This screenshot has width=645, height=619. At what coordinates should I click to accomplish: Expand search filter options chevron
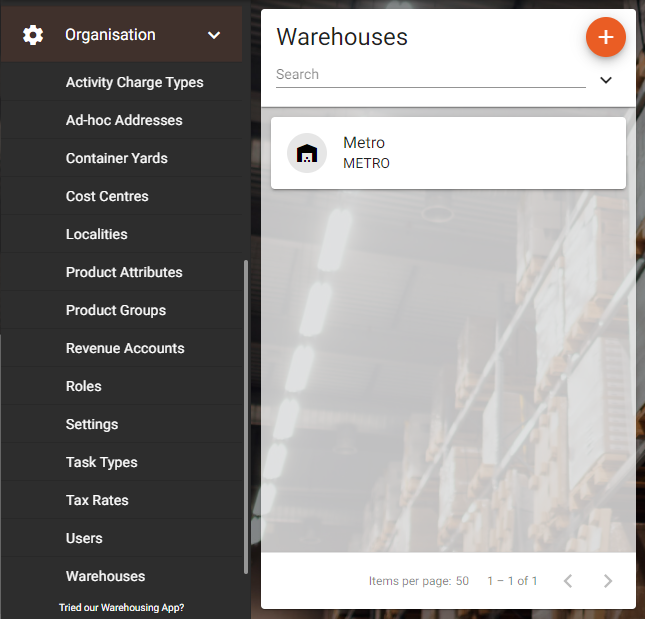(x=606, y=80)
